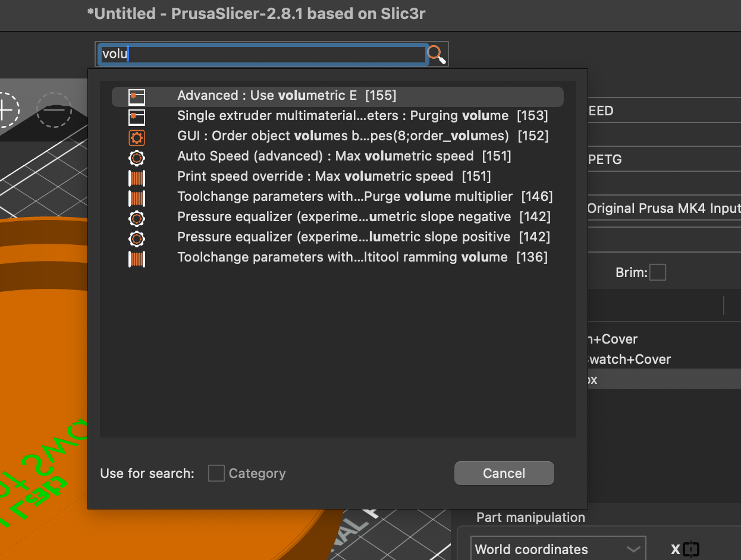Enable the Category search checkbox
This screenshot has height=560, width=741.
[216, 473]
